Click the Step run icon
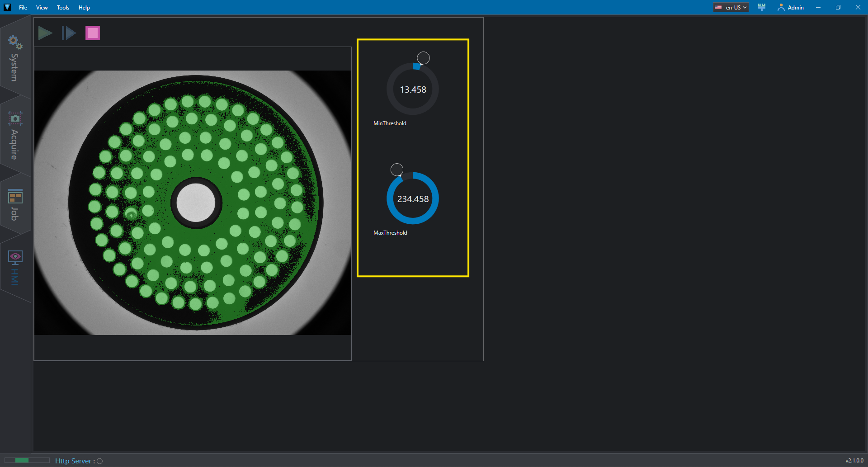This screenshot has height=467, width=868. pos(69,33)
